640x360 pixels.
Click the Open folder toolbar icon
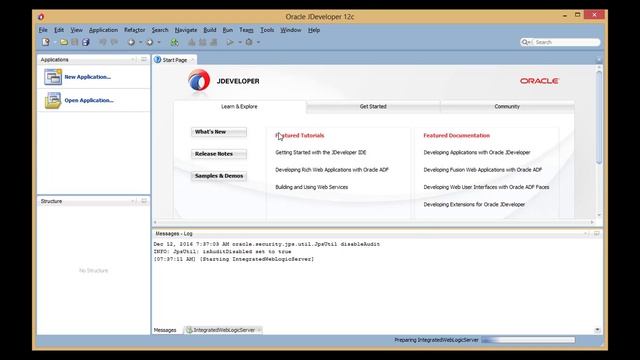[64, 42]
